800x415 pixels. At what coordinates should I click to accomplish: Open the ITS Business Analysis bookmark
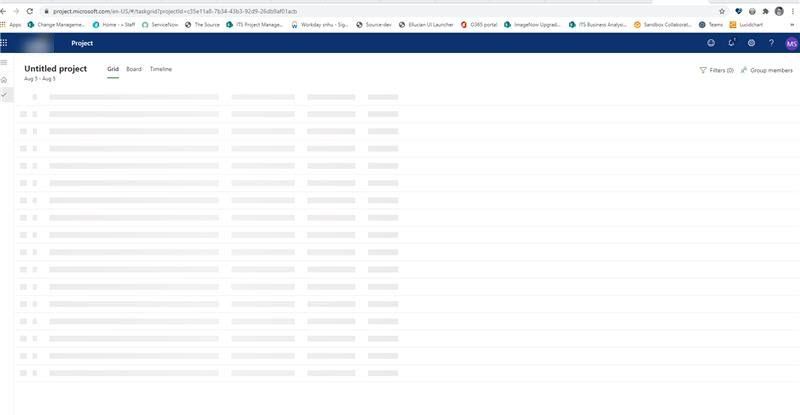click(x=597, y=25)
